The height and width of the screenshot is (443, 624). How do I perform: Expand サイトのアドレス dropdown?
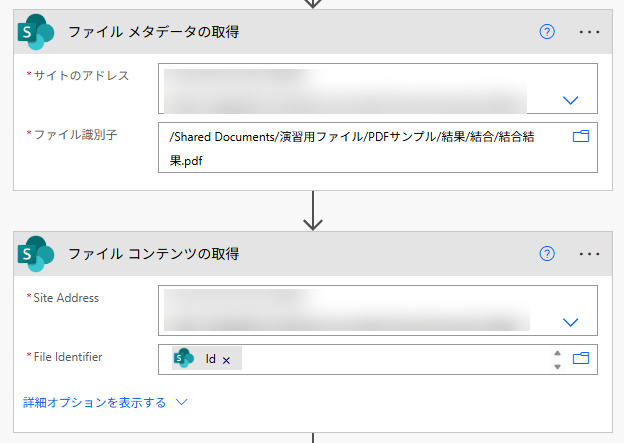pyautogui.click(x=570, y=100)
